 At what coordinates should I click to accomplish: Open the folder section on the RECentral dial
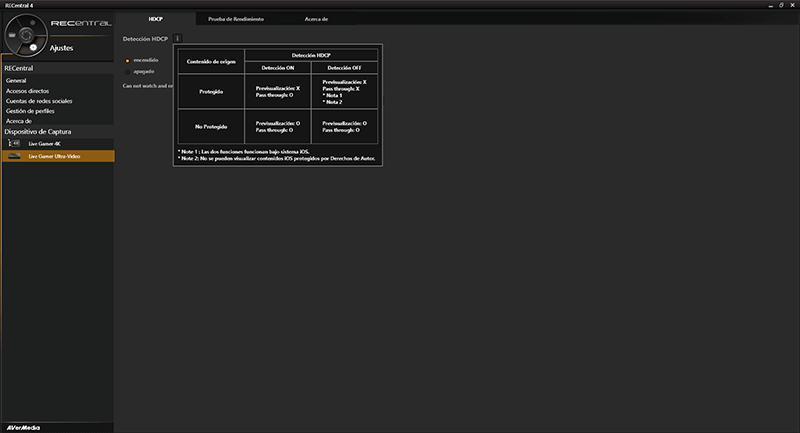coord(12,35)
